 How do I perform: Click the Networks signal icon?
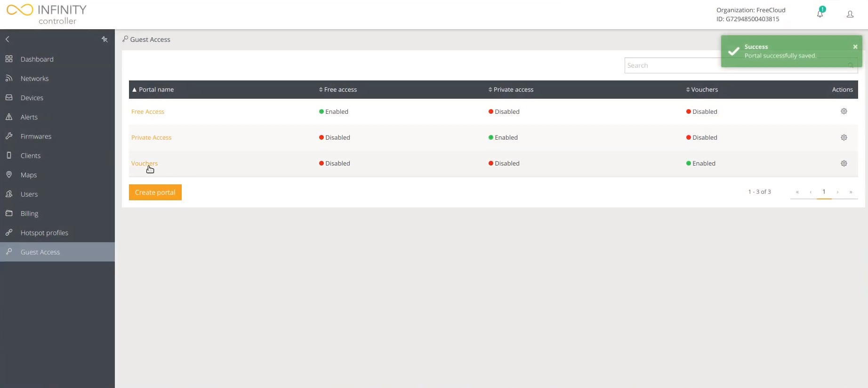point(9,78)
